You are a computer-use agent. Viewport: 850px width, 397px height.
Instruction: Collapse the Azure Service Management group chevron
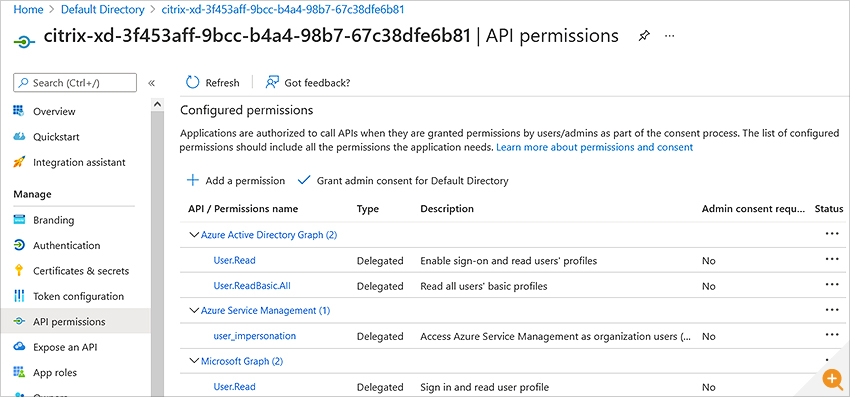(194, 311)
